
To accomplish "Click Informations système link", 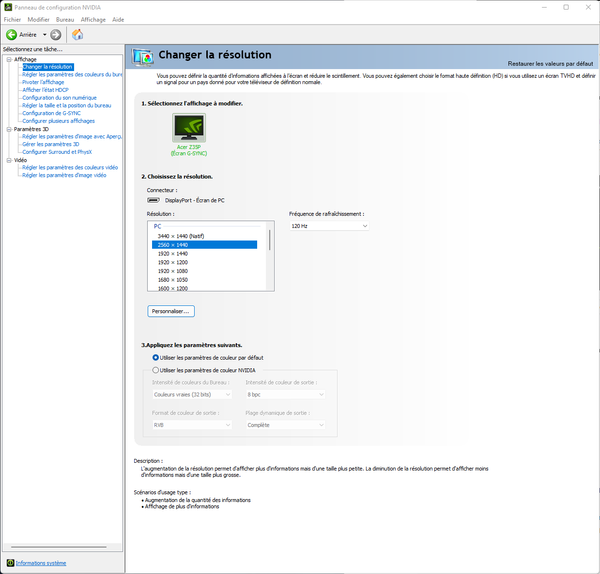I will click(x=41, y=563).
